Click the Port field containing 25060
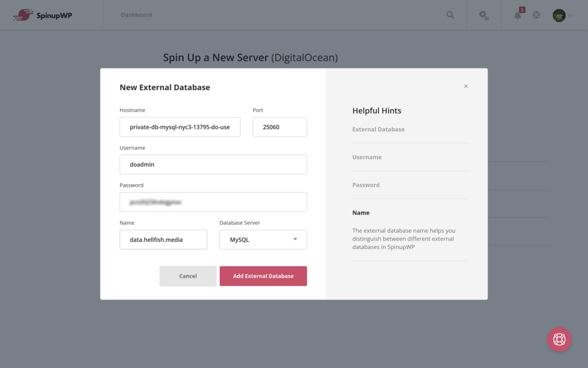 click(279, 127)
